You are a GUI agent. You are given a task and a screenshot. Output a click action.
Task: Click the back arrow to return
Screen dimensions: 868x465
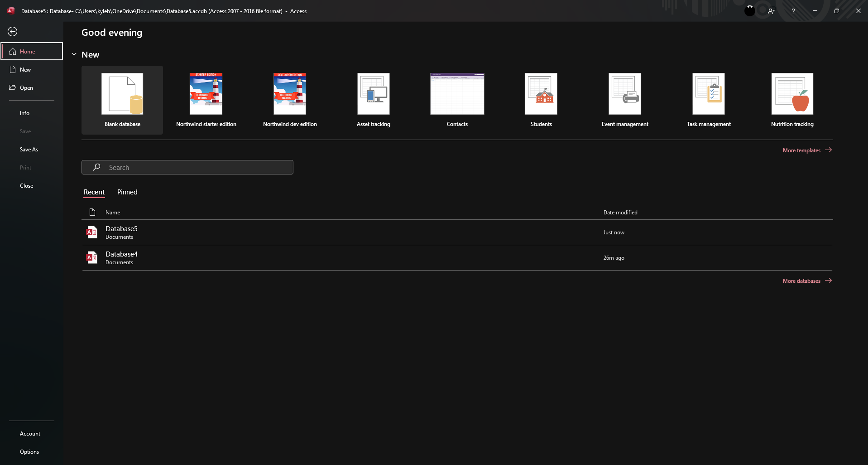coord(13,31)
